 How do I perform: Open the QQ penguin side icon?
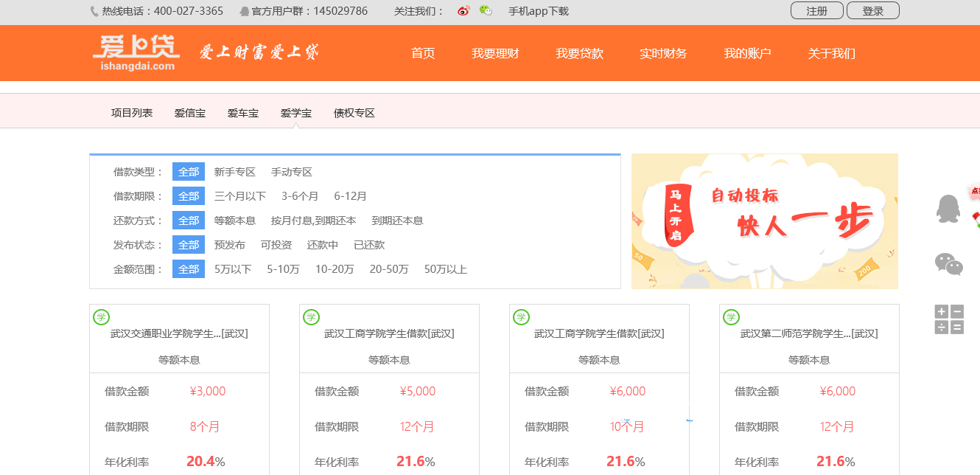[x=948, y=209]
